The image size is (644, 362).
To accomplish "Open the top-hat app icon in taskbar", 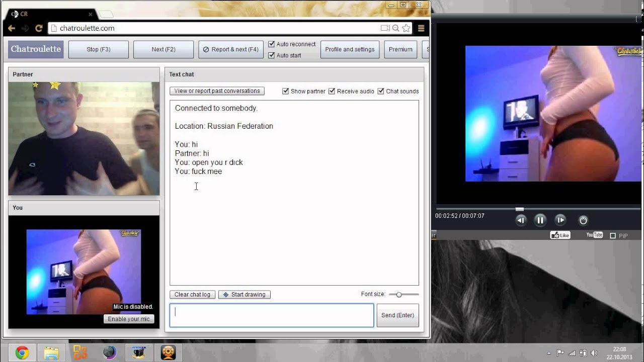I will pos(139,353).
